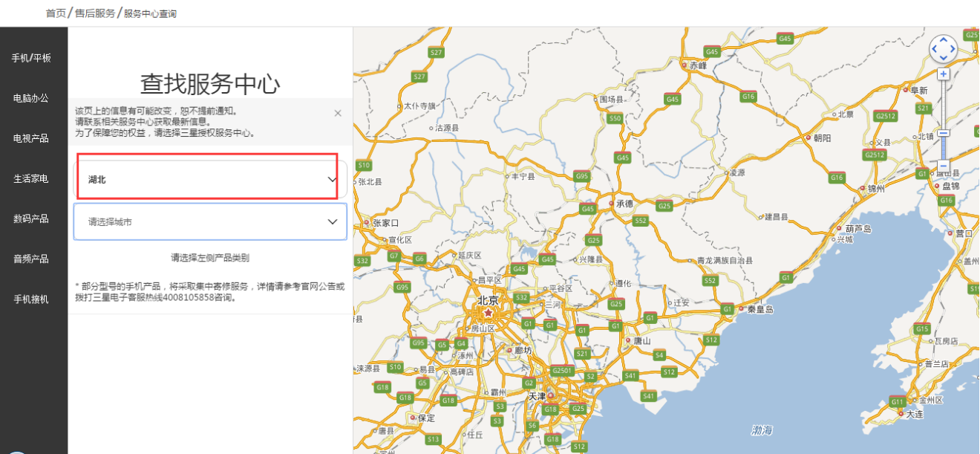This screenshot has height=454, width=980.
Task: Pan the map up with the top arrow
Action: click(x=943, y=40)
